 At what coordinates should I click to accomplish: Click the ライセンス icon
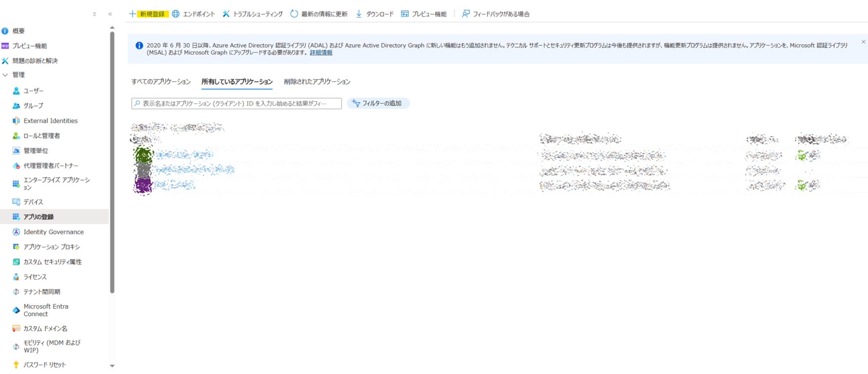[x=16, y=277]
